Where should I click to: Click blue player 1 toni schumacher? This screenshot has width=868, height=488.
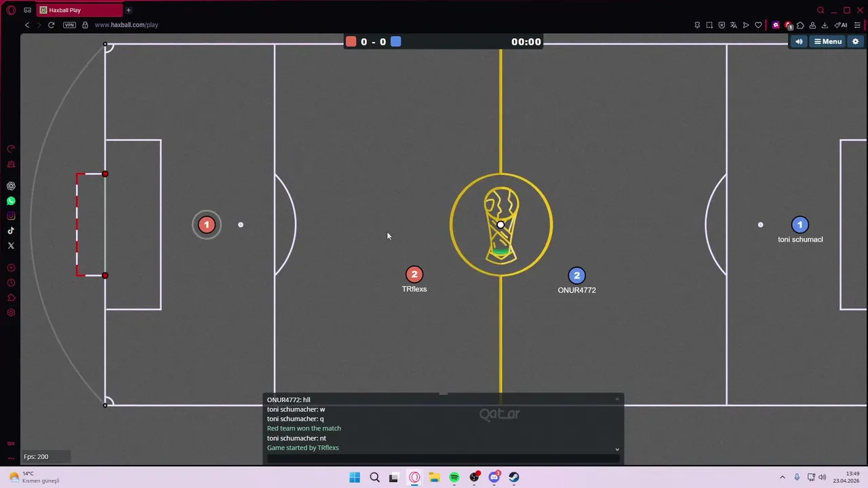pos(800,225)
